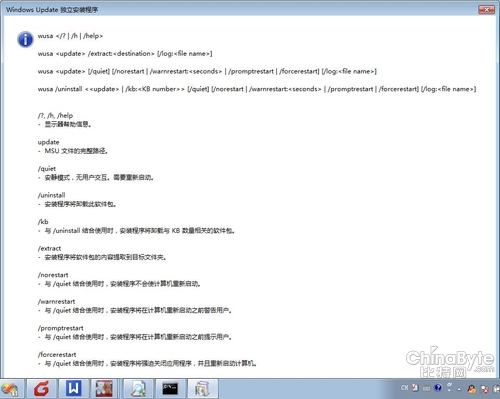Open the red G application in the taskbar
500x399 pixels.
[41, 389]
